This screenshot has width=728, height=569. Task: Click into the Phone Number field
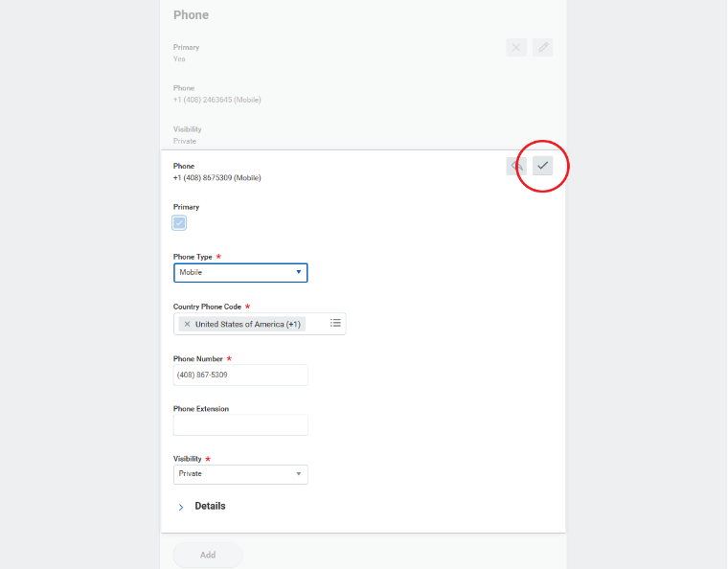(240, 375)
